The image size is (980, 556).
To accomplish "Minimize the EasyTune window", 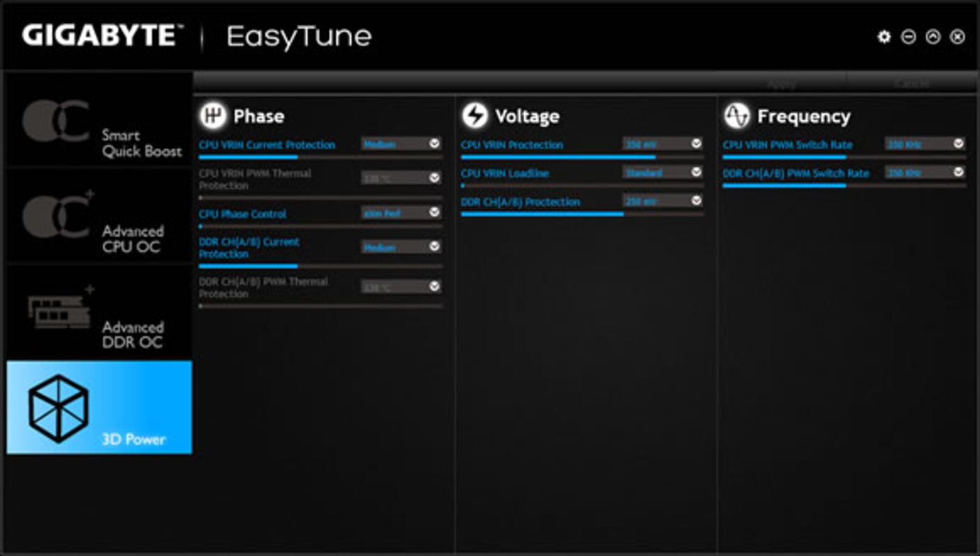I will (x=908, y=37).
